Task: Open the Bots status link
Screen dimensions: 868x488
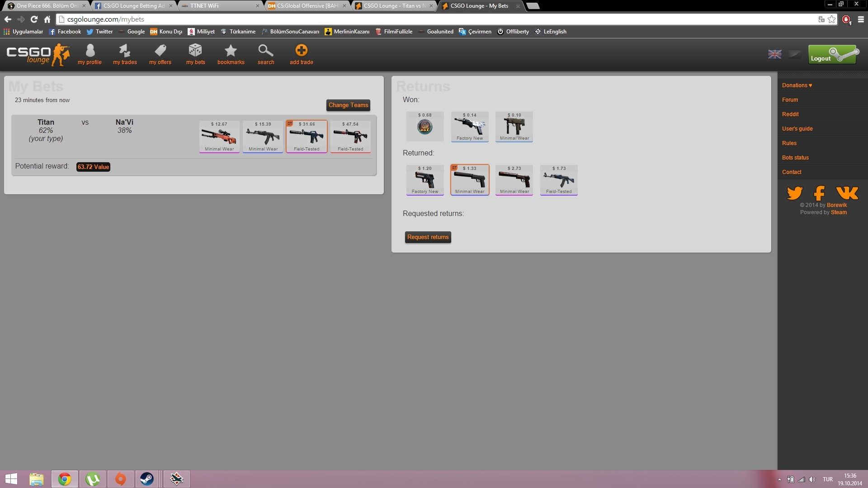Action: [x=795, y=158]
